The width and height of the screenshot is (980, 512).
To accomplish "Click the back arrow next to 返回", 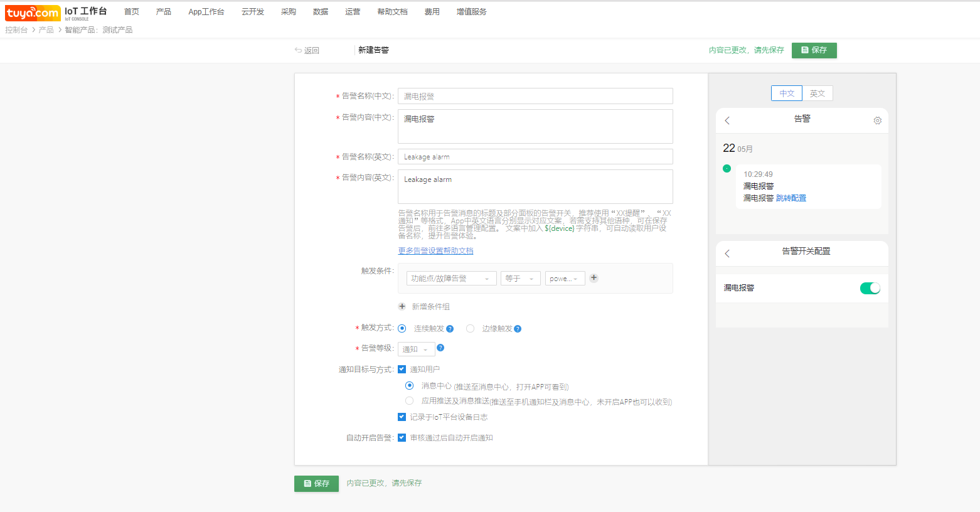I will [299, 50].
